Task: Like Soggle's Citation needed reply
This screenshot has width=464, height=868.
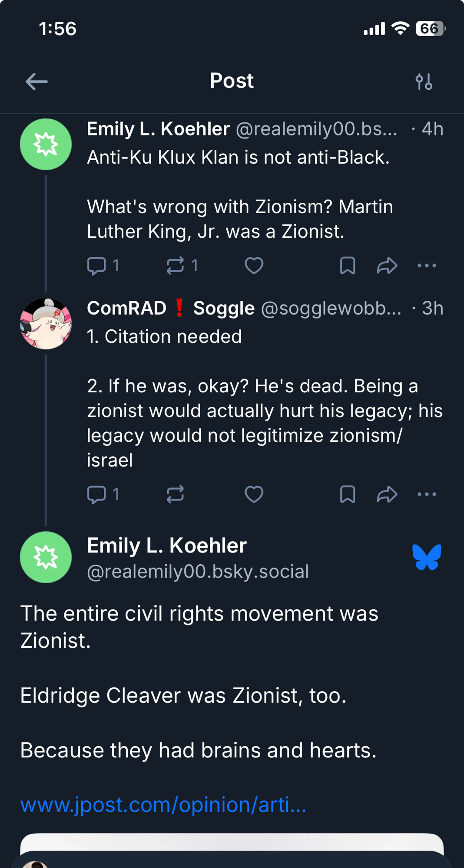Action: pos(254,494)
